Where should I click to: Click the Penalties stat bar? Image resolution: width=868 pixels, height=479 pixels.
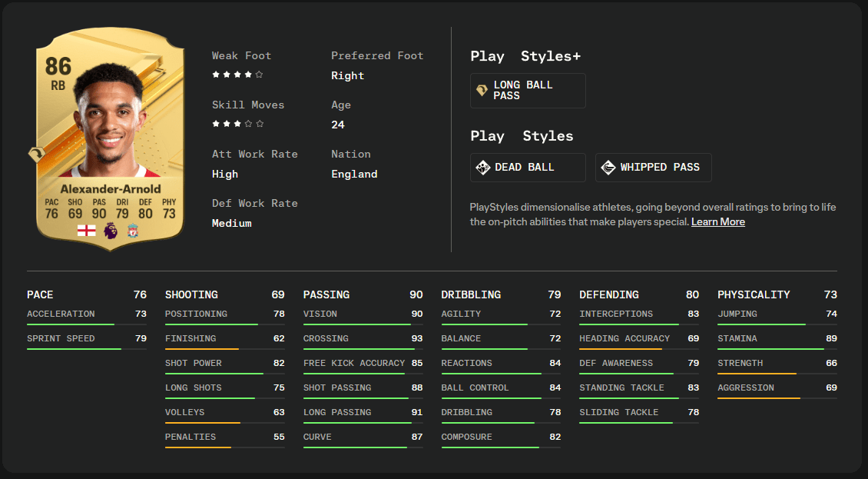225,447
